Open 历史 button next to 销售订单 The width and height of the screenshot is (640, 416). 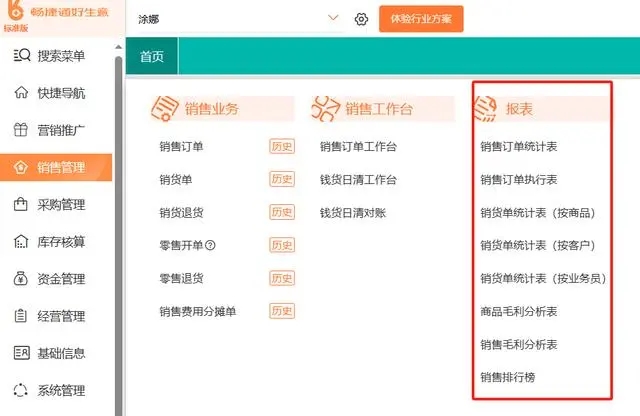[282, 146]
